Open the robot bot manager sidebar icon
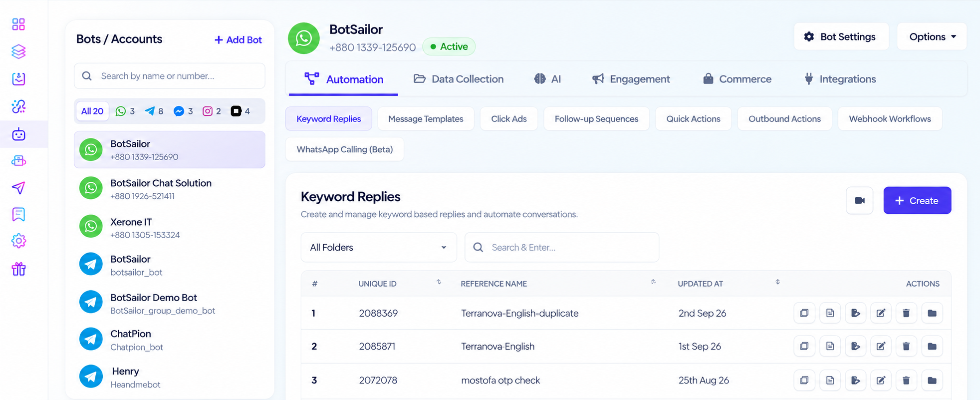 (18, 134)
